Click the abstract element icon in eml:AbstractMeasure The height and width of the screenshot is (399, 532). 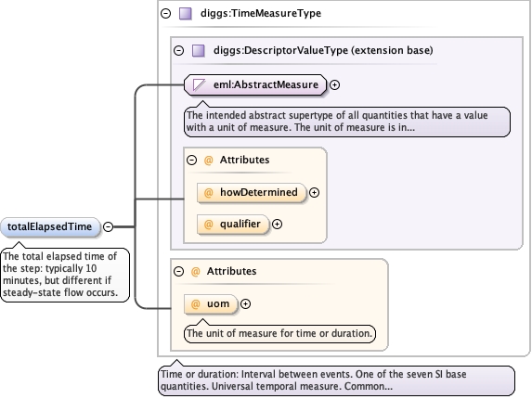[x=199, y=84]
